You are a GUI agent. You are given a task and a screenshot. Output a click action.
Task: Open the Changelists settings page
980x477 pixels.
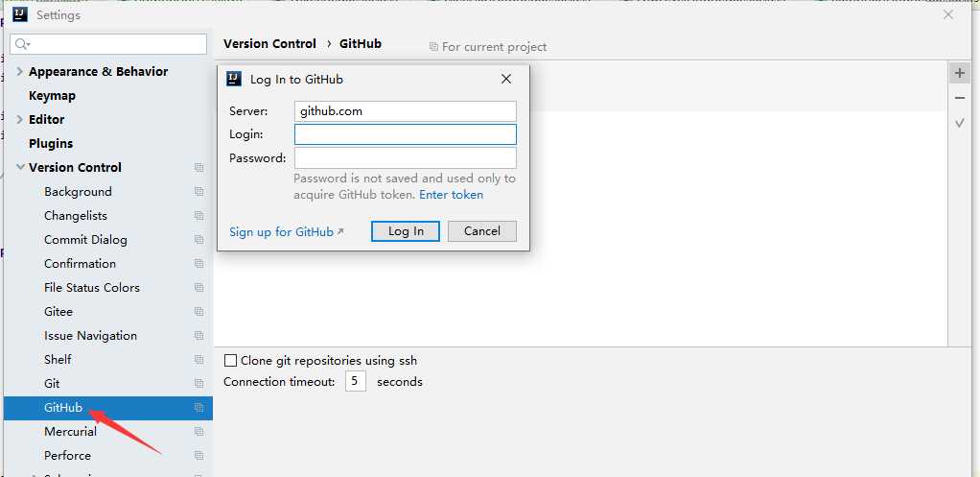pos(76,216)
